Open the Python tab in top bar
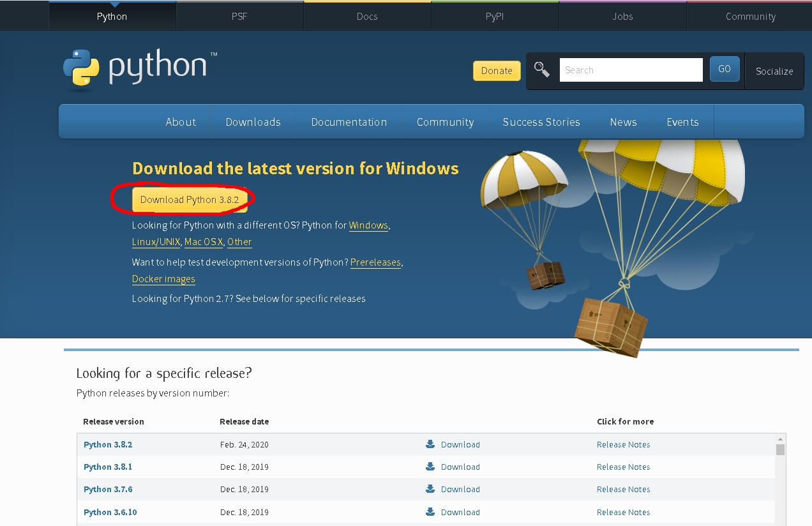Viewport: 812px width, 526px height. (112, 16)
